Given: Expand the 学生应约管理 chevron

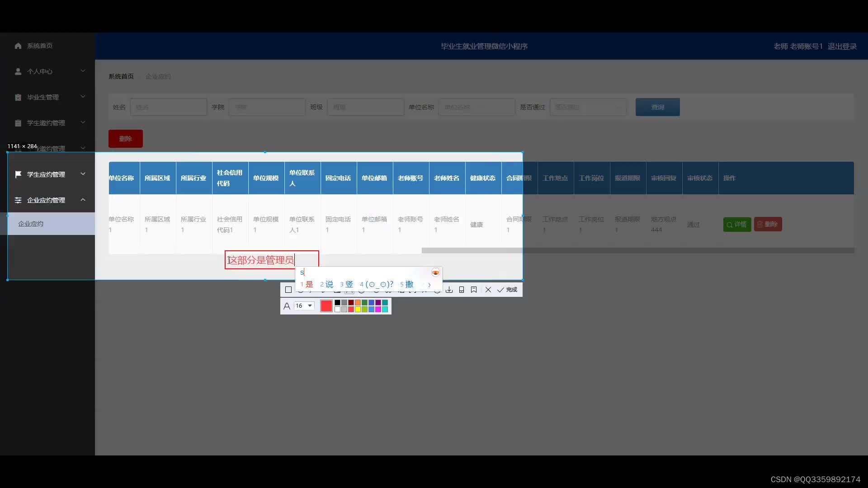Looking at the screenshot, I should (x=83, y=174).
